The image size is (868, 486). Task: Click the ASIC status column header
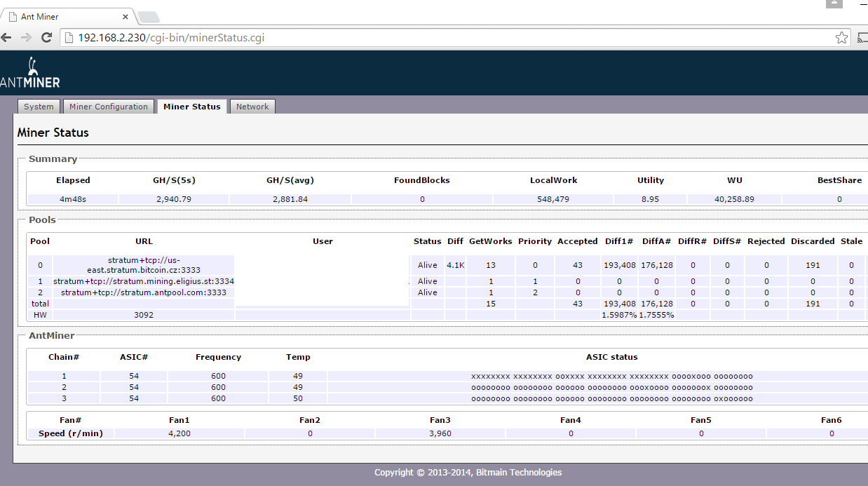pos(612,357)
